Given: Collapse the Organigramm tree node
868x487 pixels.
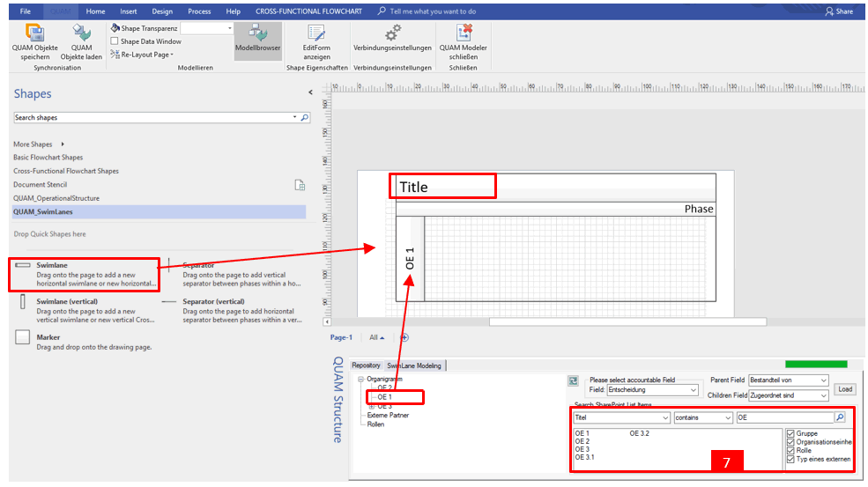Looking at the screenshot, I should point(360,380).
